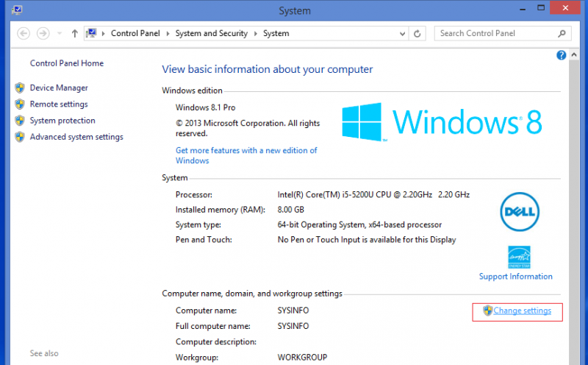The width and height of the screenshot is (588, 365).
Task: Click the 64-bit Operating System value
Action: click(x=359, y=225)
